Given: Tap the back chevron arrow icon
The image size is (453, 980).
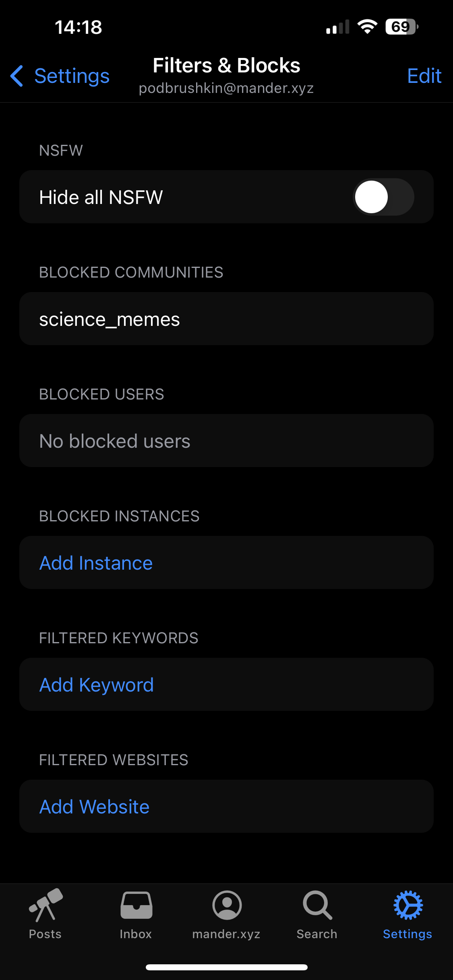Looking at the screenshot, I should (17, 76).
